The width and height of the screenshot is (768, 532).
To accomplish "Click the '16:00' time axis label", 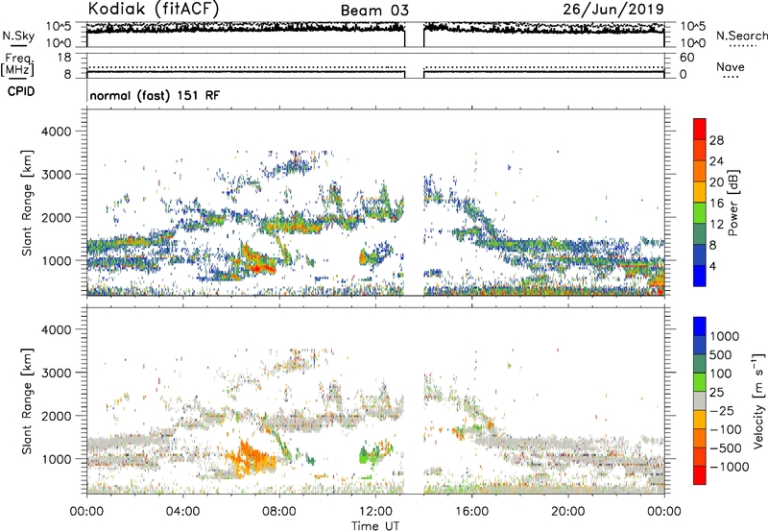I will 471,512.
